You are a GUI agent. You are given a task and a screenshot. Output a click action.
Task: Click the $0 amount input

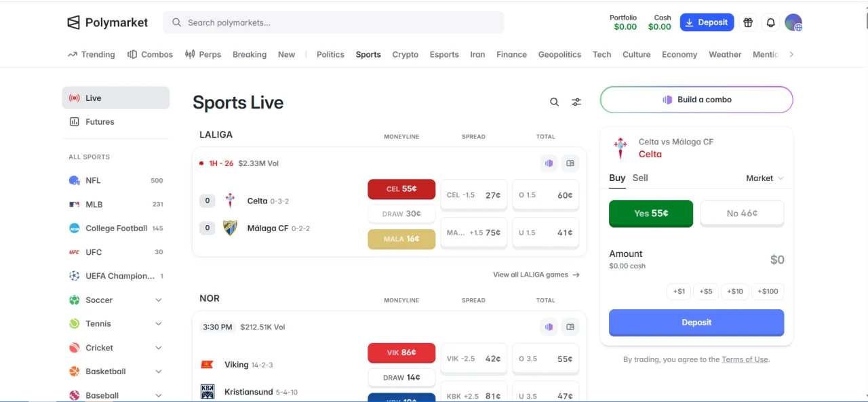point(777,260)
